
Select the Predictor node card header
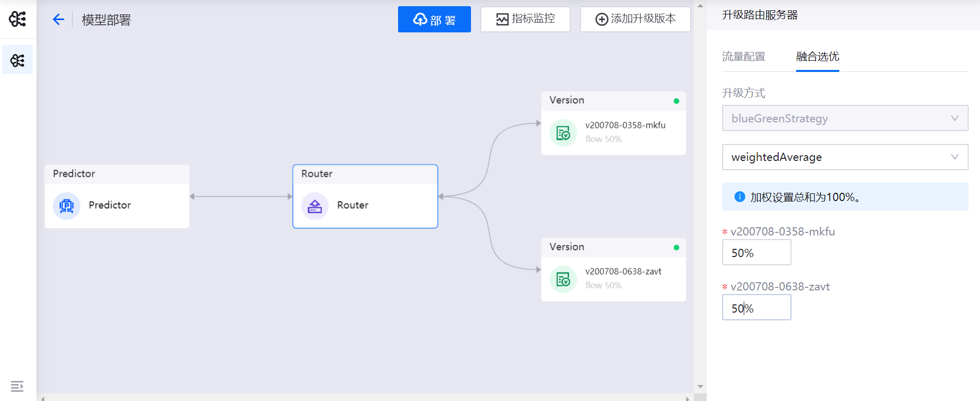tap(117, 174)
